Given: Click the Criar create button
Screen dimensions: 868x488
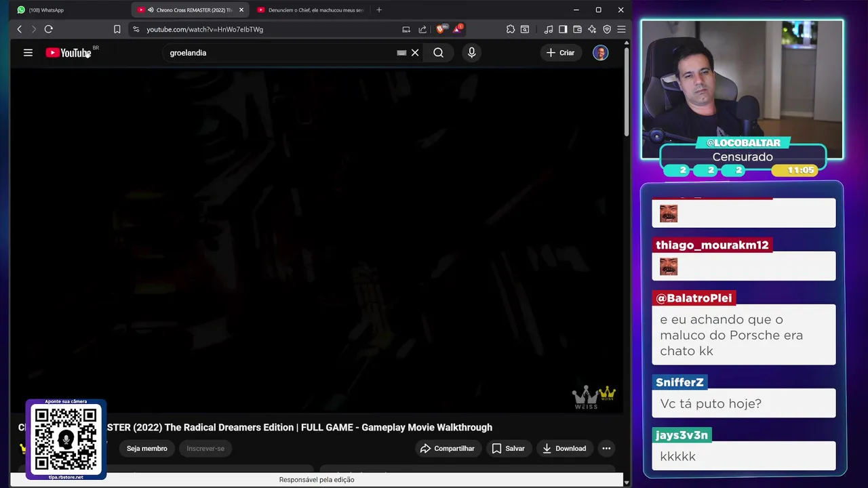Looking at the screenshot, I should 560,53.
